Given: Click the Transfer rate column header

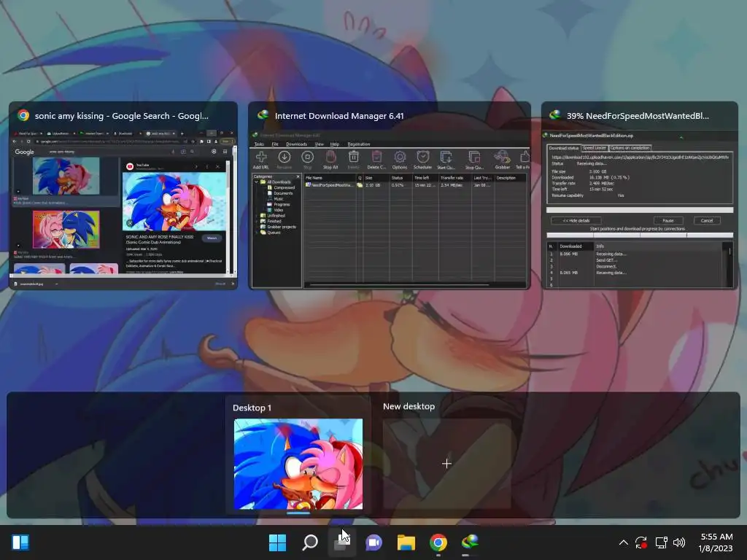Looking at the screenshot, I should coord(455,178).
